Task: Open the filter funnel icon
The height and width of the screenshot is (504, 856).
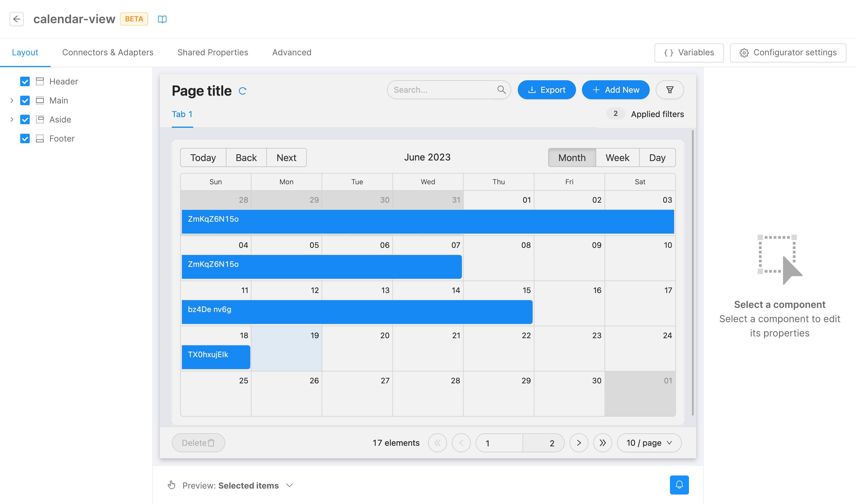Action: [x=670, y=90]
